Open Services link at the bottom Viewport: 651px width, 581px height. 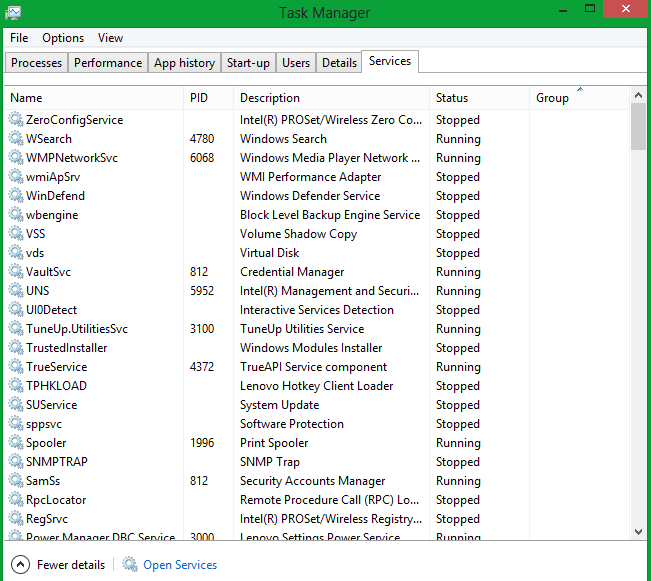click(180, 565)
